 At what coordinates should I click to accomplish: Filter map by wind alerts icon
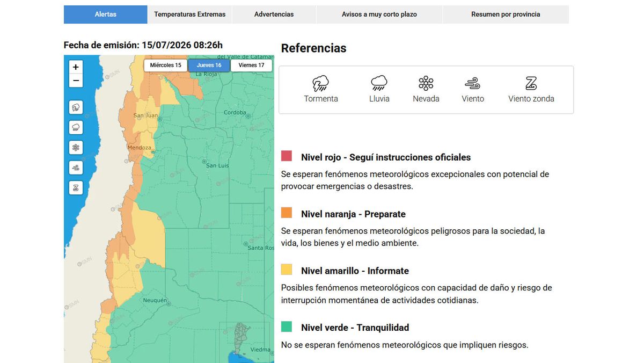coord(76,168)
